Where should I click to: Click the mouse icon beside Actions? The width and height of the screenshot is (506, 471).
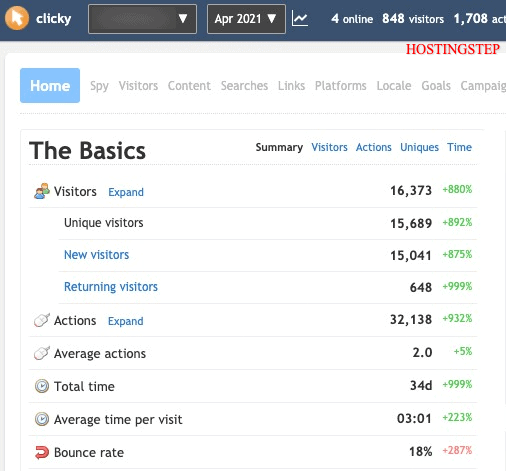click(42, 320)
